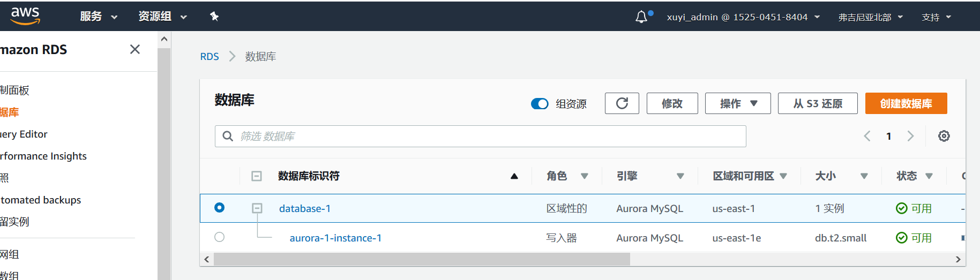Image resolution: width=980 pixels, height=280 pixels.
Task: Collapse all rows via header box
Action: point(257,176)
